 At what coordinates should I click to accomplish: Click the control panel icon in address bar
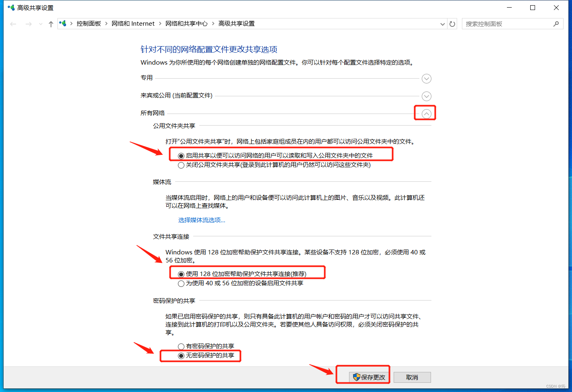(63, 24)
